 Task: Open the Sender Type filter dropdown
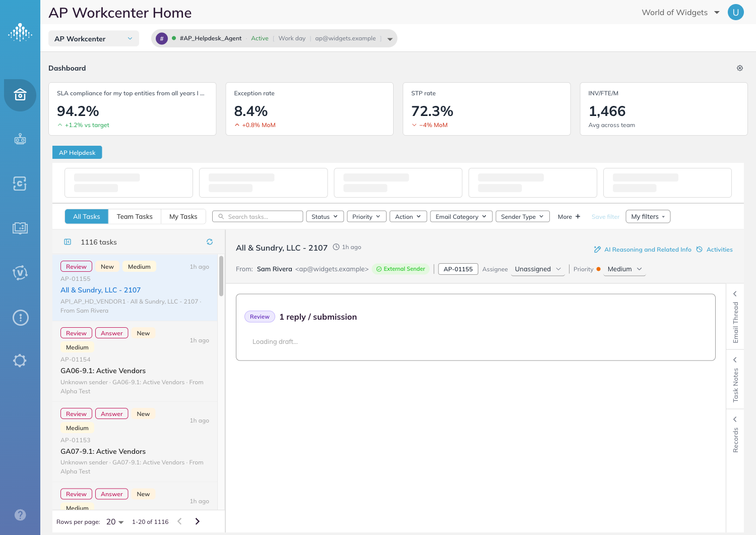click(523, 216)
